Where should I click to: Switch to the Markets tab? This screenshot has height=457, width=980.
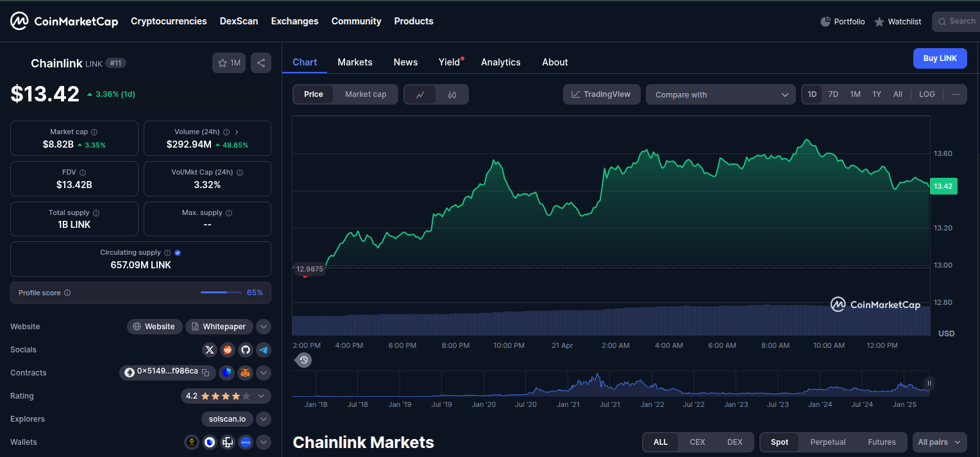coord(355,62)
